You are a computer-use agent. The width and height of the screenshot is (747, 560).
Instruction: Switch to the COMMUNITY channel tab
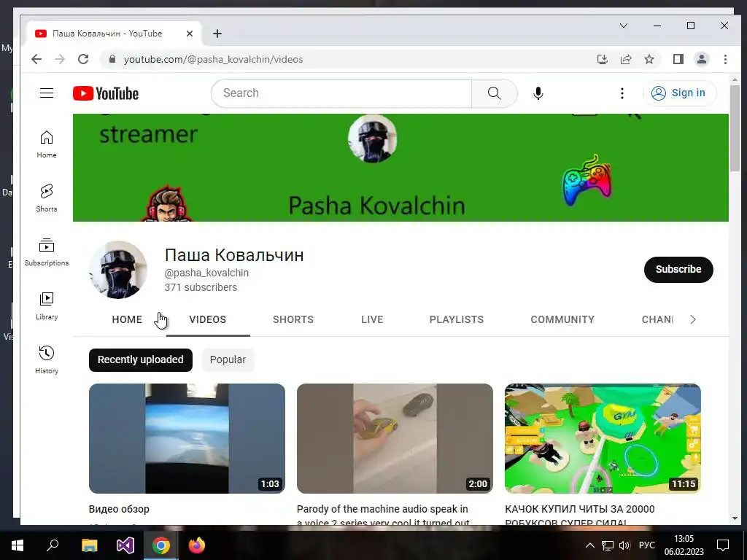[x=562, y=319]
